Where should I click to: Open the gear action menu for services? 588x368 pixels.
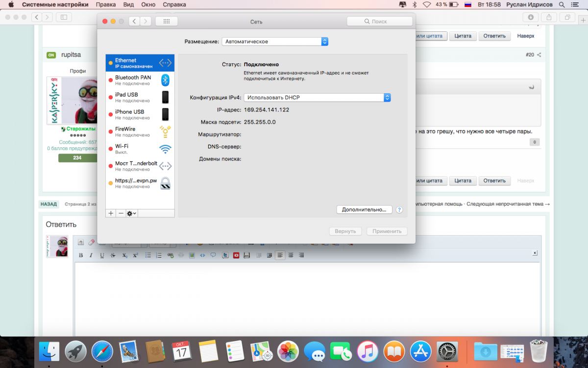[131, 213]
